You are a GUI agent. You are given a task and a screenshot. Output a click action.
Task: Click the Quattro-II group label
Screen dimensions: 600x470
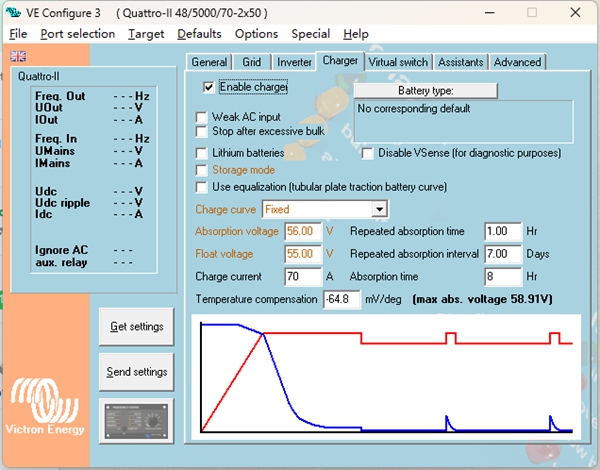(39, 76)
